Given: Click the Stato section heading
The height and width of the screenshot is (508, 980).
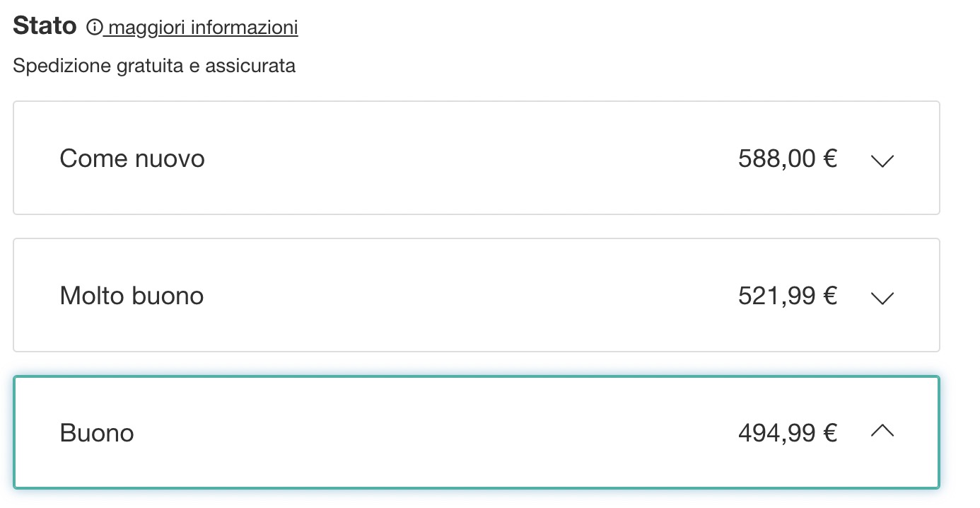Looking at the screenshot, I should [x=45, y=26].
